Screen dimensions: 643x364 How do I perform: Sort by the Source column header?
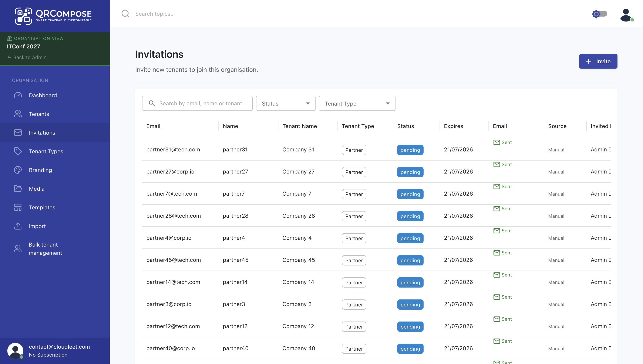(557, 126)
